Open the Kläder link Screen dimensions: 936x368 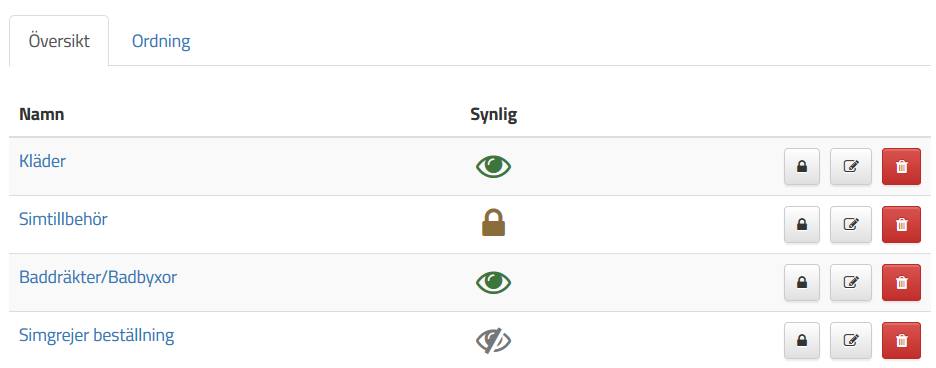click(42, 161)
